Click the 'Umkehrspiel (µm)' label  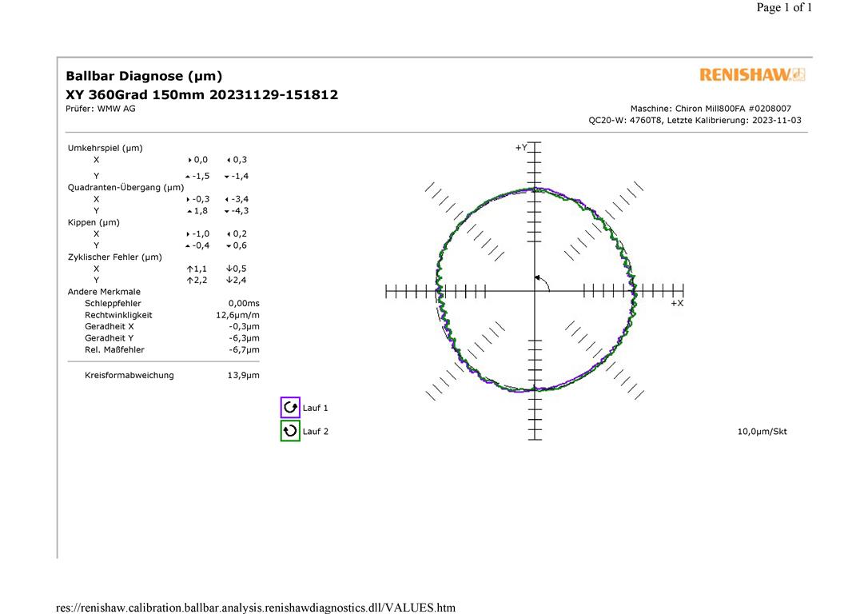106,148
